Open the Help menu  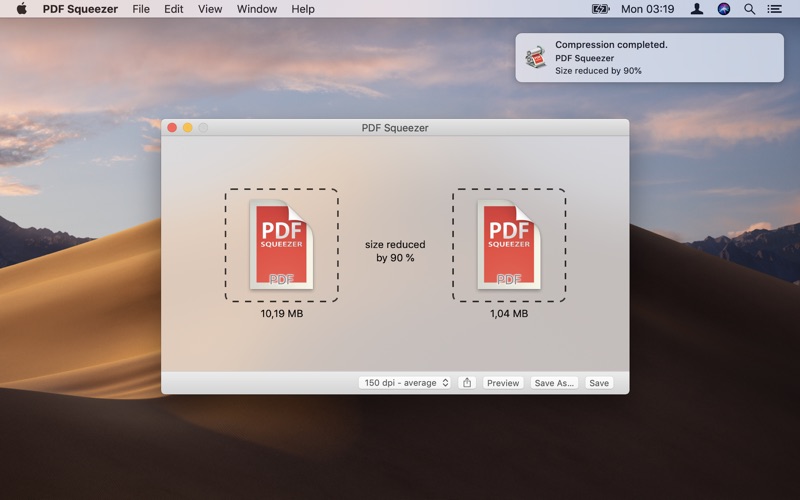tap(303, 9)
